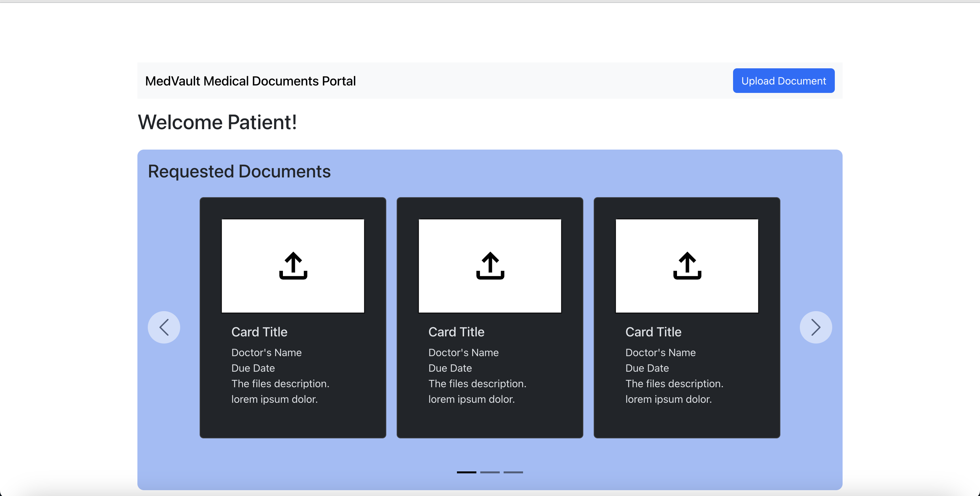
Task: Click the Requested Documents heading
Action: coord(239,171)
